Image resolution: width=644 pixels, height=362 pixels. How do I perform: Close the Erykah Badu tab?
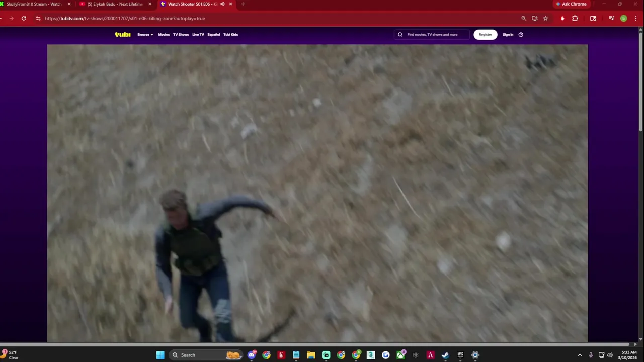point(150,4)
